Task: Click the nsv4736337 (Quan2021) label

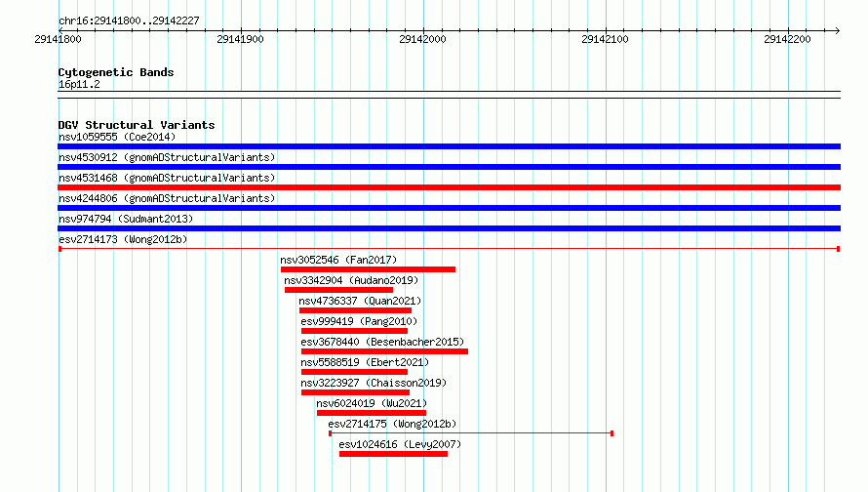Action: pyautogui.click(x=360, y=301)
